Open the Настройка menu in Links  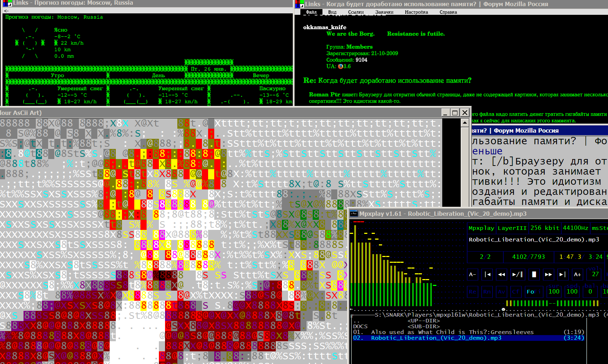416,12
